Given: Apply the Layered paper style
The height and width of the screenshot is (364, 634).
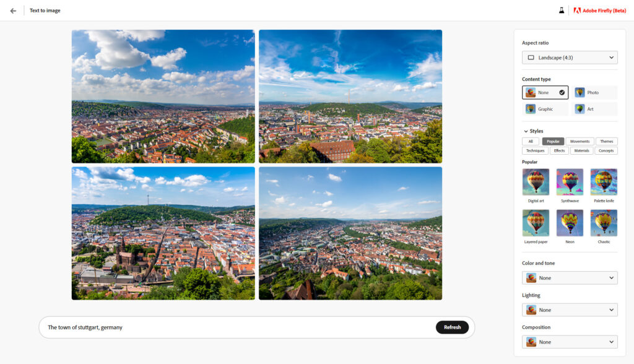Looking at the screenshot, I should click(x=536, y=223).
